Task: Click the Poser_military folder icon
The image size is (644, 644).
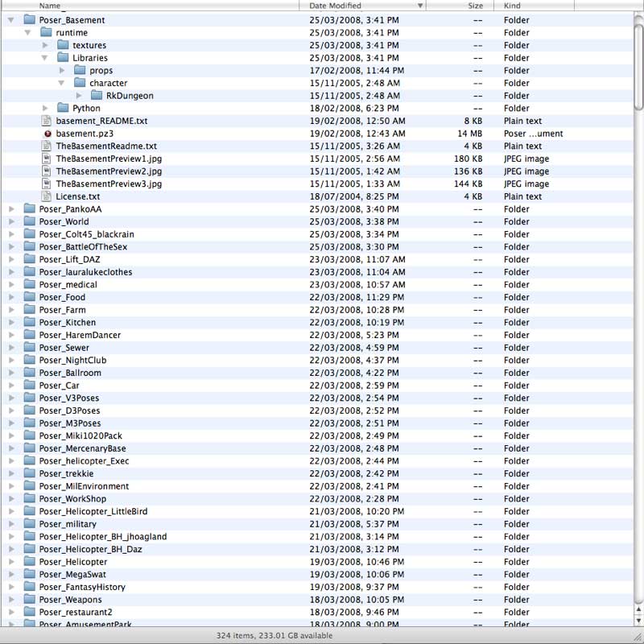Action: click(x=29, y=524)
